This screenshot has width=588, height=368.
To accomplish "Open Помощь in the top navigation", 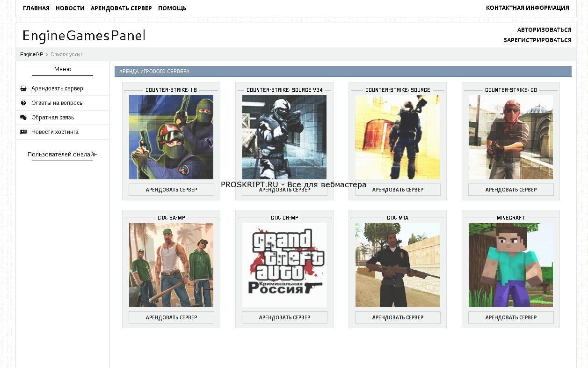I will (x=172, y=8).
